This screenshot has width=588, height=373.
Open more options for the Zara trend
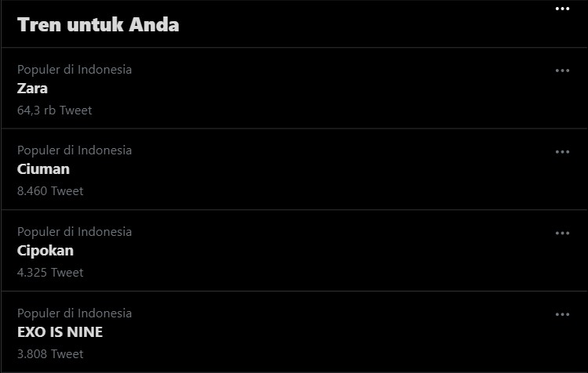click(x=562, y=71)
